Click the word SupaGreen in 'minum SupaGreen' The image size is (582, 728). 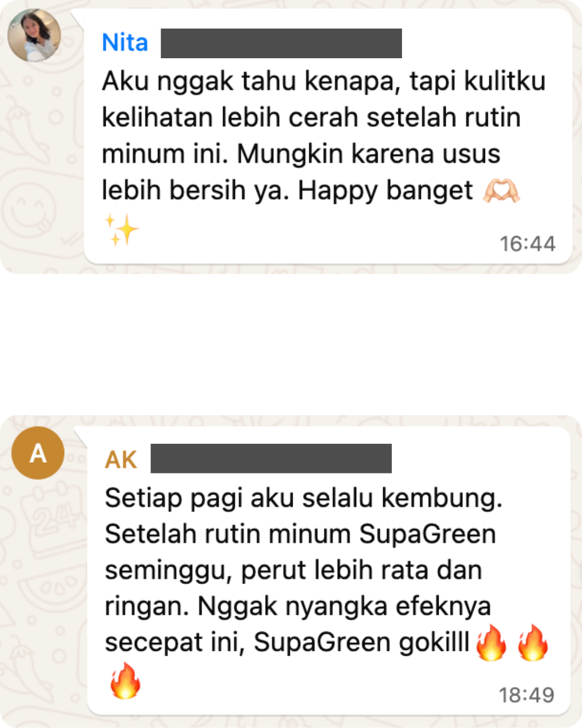click(427, 534)
